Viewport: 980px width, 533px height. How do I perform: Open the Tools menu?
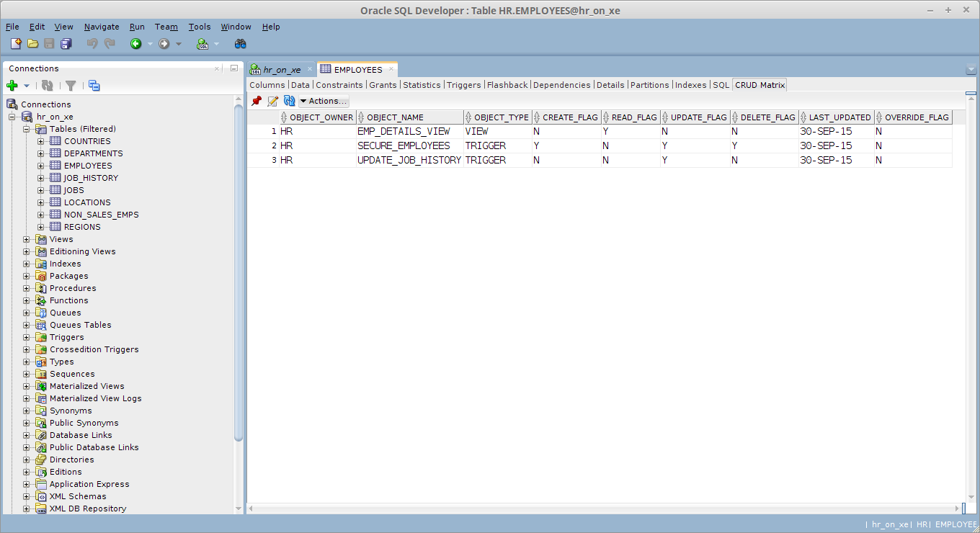pos(200,27)
